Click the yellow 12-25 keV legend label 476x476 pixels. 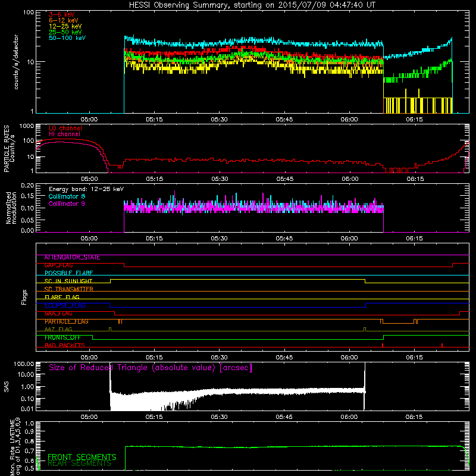[x=65, y=26]
